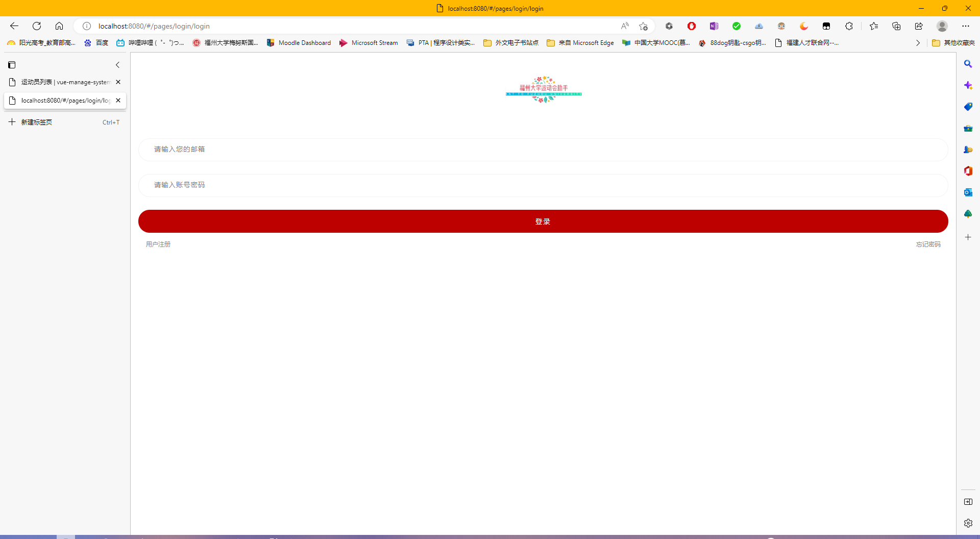Refresh the current page
Viewport: 980px width, 539px height.
point(37,26)
